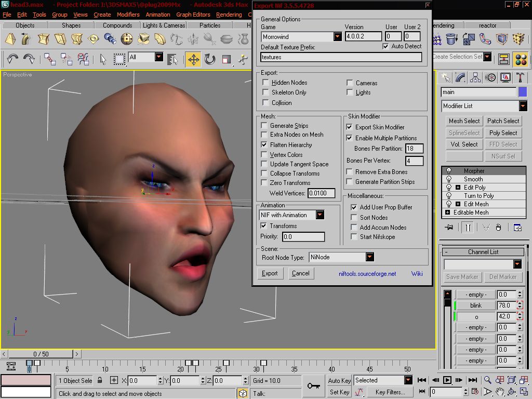
Task: Click the Export button
Action: click(x=270, y=273)
